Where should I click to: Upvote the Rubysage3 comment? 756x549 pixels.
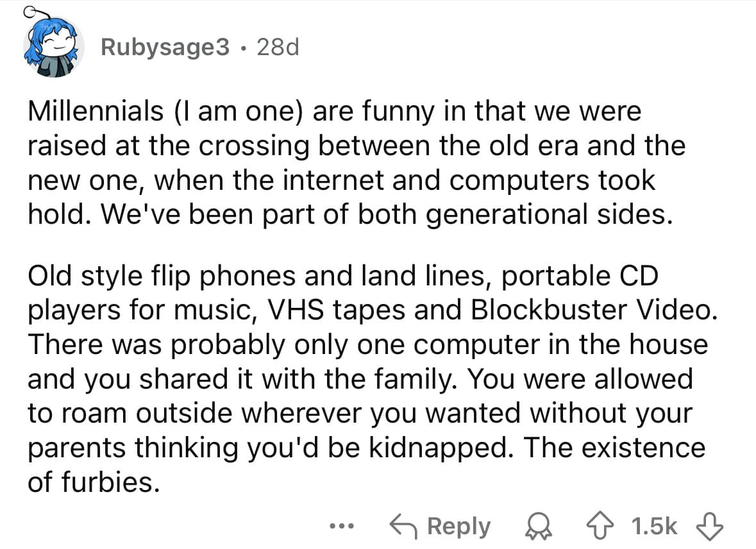tap(598, 527)
